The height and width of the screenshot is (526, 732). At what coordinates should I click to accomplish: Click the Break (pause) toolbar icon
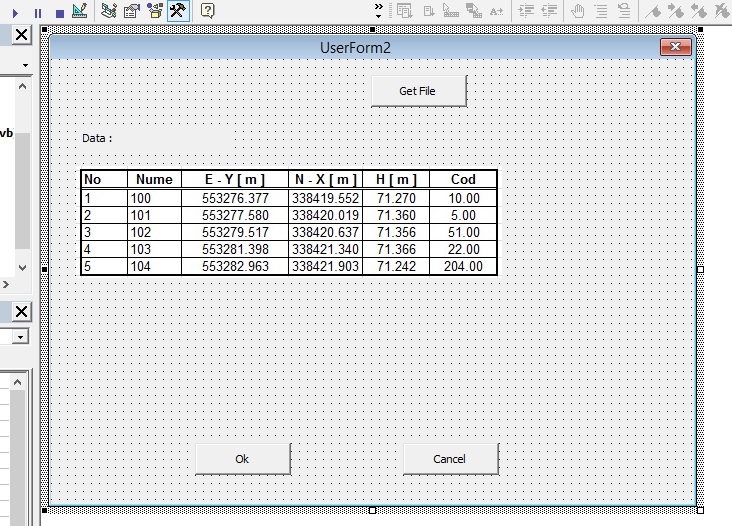click(38, 13)
